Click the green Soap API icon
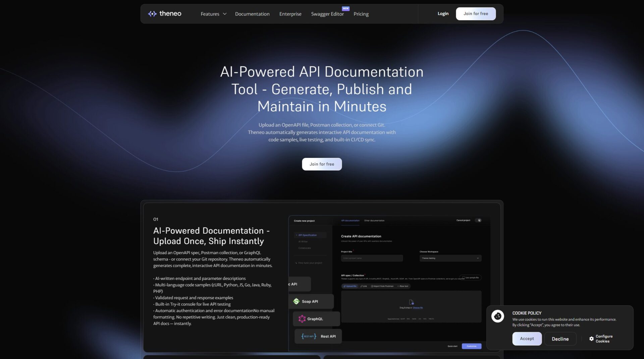The image size is (644, 359). click(296, 301)
